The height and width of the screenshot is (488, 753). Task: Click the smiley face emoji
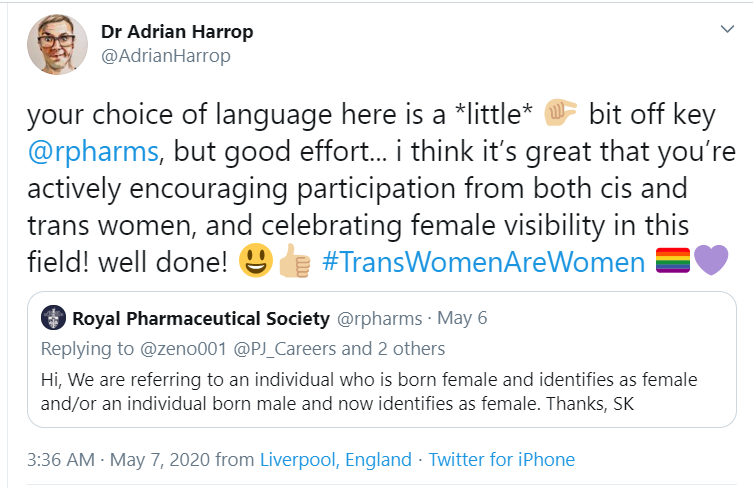[x=256, y=261]
